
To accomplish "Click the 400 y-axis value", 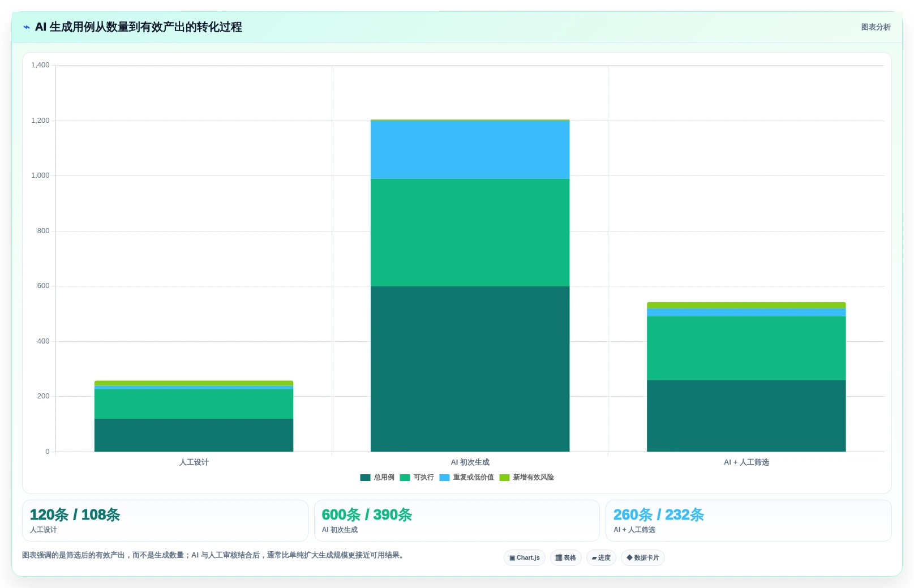I will pos(43,341).
